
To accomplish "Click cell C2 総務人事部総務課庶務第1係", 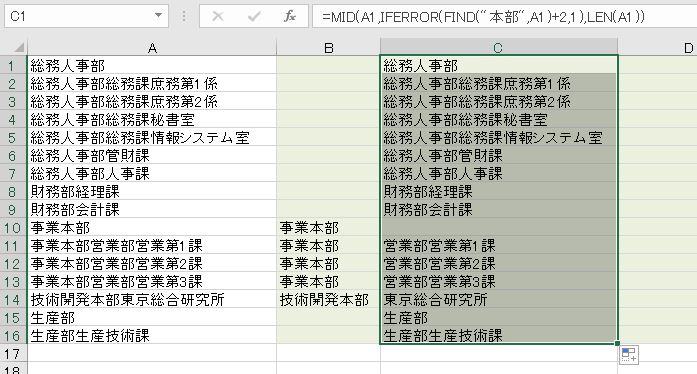I will 499,84.
